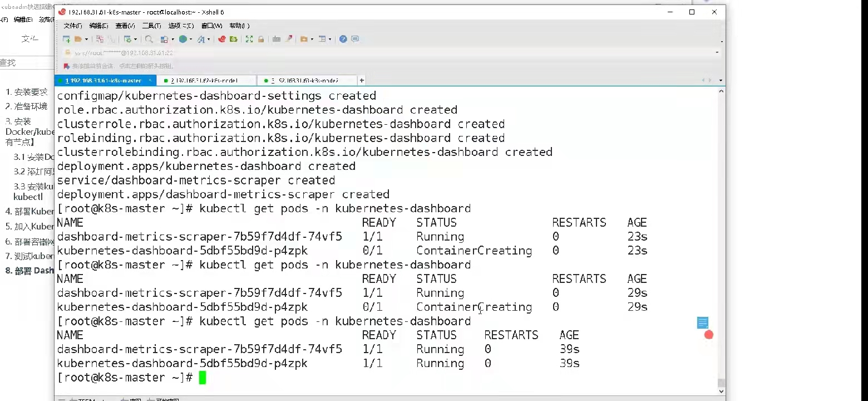The height and width of the screenshot is (401, 868).
Task: Open the 选项卡 menu in Xshell
Action: 181,26
